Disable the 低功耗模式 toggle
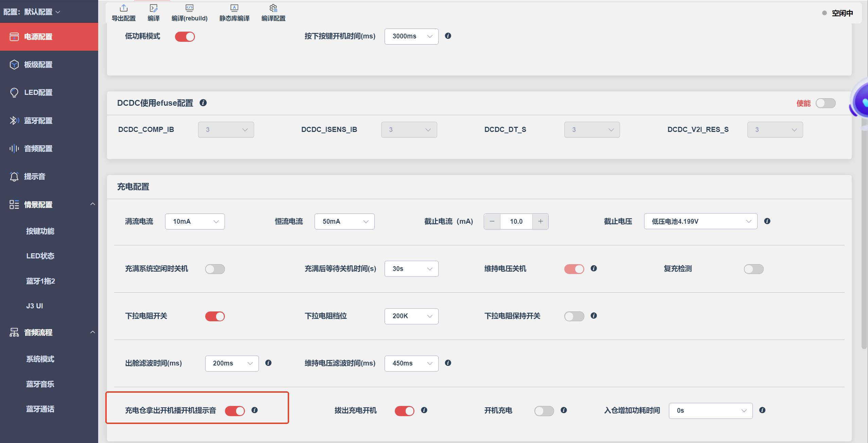 click(x=185, y=36)
